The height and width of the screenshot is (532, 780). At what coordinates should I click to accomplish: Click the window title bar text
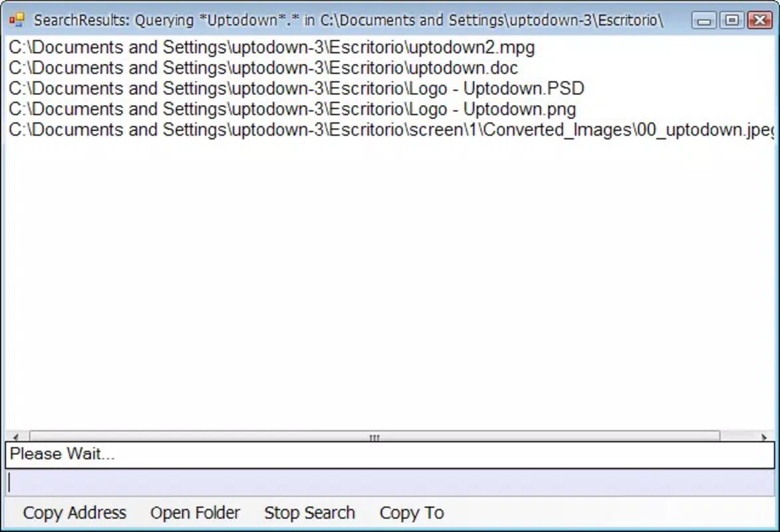point(348,21)
